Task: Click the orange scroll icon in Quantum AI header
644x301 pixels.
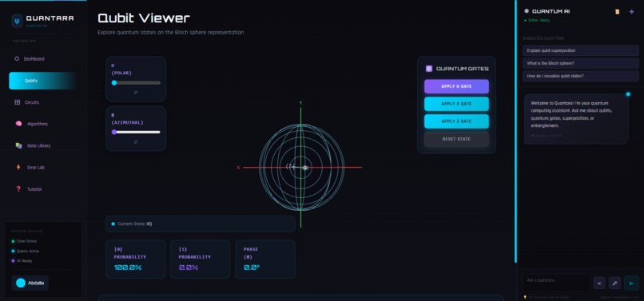Action: pyautogui.click(x=617, y=11)
